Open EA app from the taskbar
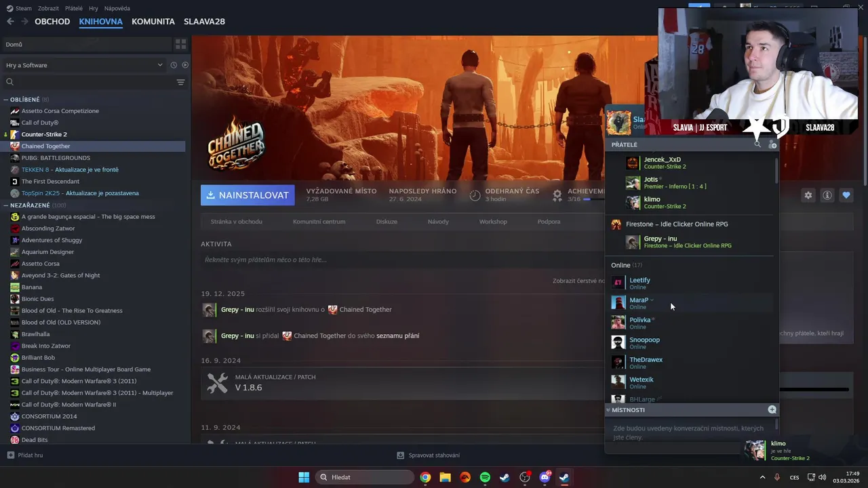This screenshot has width=868, height=488. tap(465, 477)
